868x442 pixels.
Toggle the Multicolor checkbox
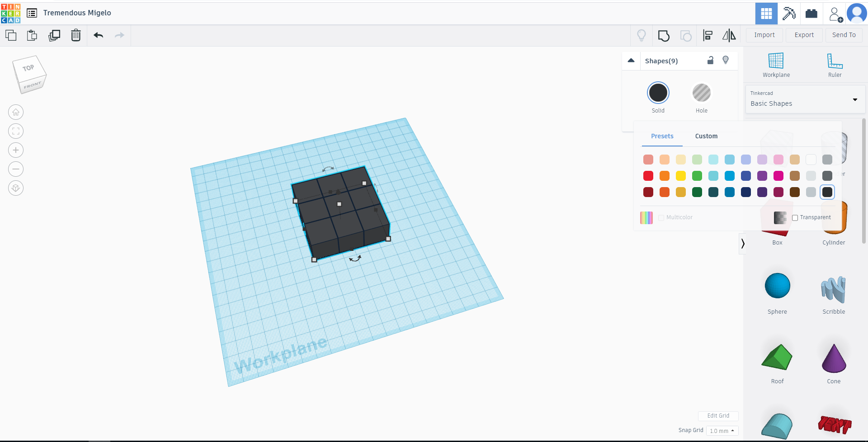click(x=661, y=218)
